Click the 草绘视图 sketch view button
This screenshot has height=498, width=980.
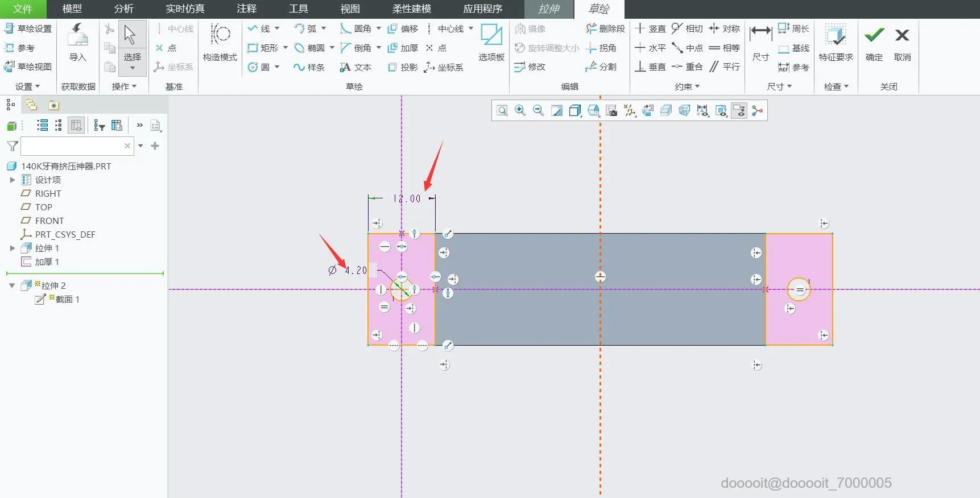(x=28, y=67)
